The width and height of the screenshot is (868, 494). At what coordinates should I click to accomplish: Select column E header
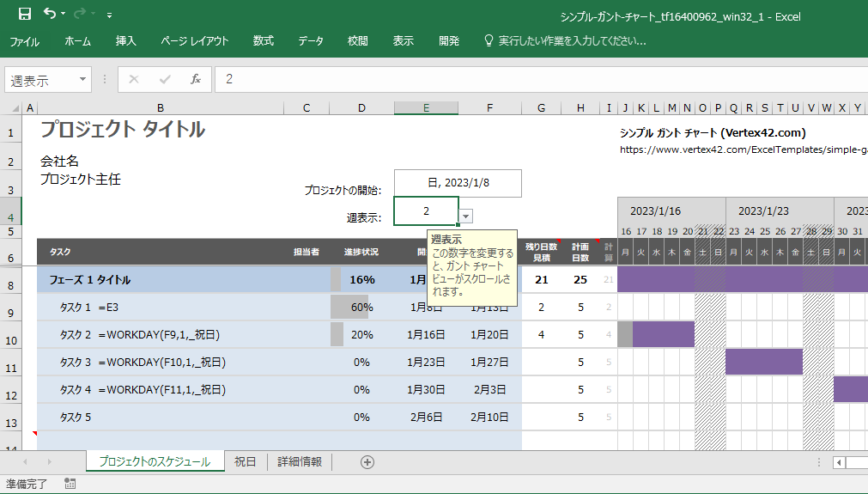[x=426, y=108]
